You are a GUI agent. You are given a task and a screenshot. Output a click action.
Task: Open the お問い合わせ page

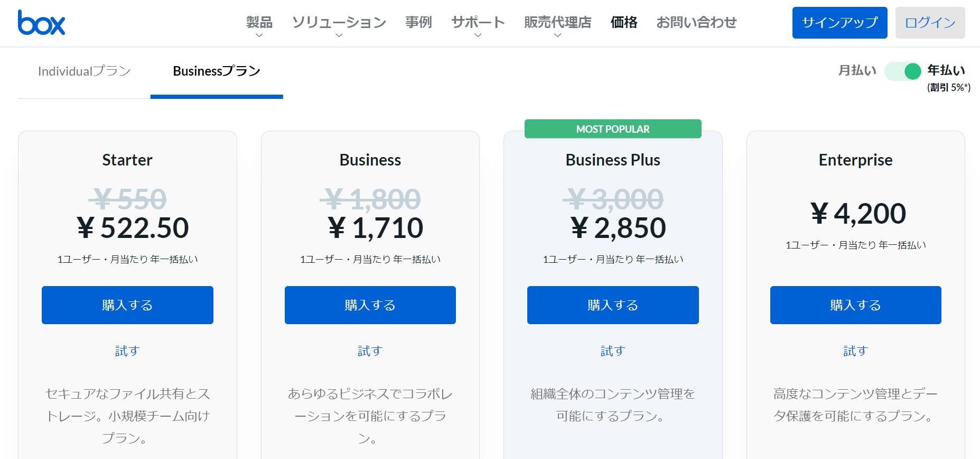pos(696,22)
